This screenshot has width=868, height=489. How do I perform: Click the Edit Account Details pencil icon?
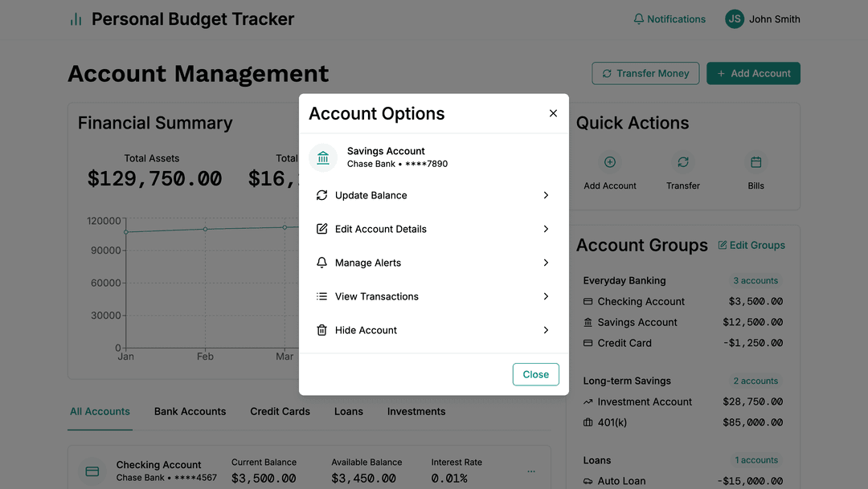click(322, 229)
